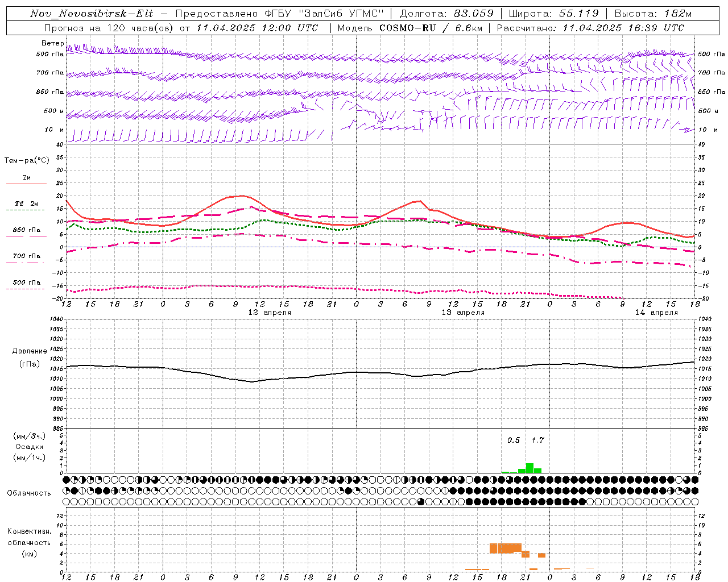The image size is (728, 582).
Task: Click the 500 м wind level label on left
Action: pyautogui.click(x=54, y=111)
